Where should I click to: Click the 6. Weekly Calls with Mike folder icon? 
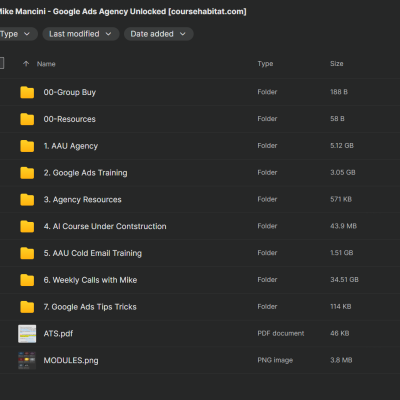[x=27, y=280]
